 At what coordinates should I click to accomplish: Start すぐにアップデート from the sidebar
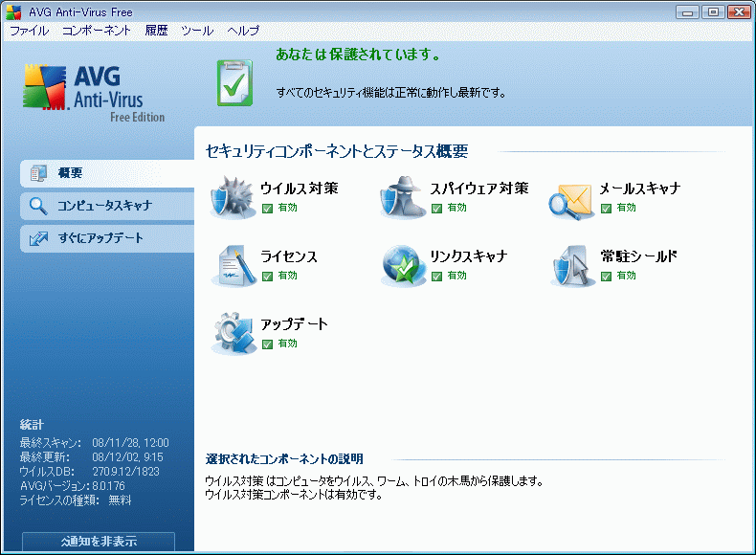[x=107, y=238]
